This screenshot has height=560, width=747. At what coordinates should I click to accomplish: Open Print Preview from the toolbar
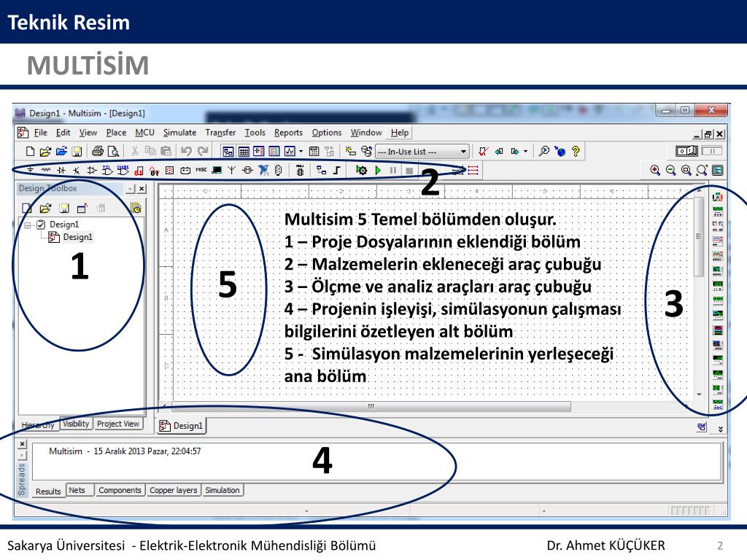click(x=113, y=152)
